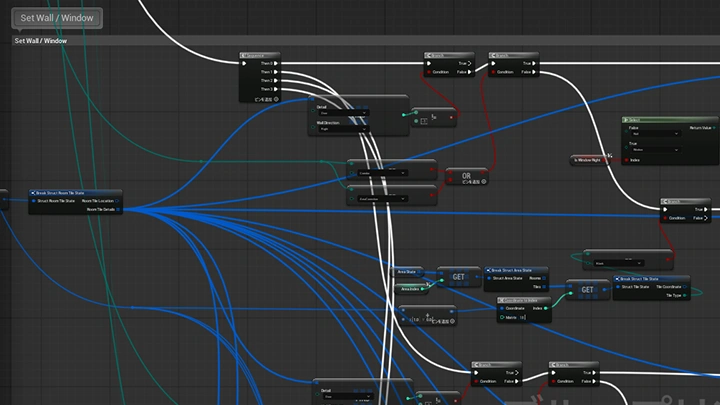Click False pin on Branch below Coordinate to Index
This screenshot has width=720, height=405.
point(517,381)
